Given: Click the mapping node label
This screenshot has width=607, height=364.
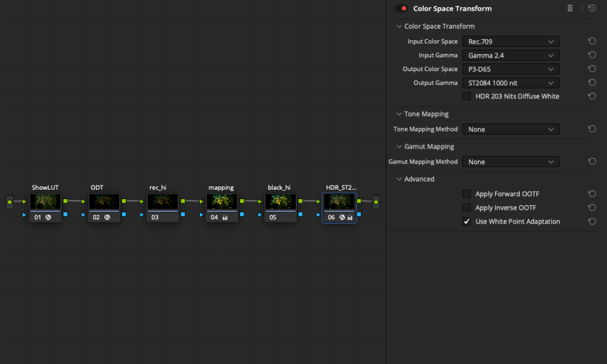Looking at the screenshot, I should pos(221,187).
